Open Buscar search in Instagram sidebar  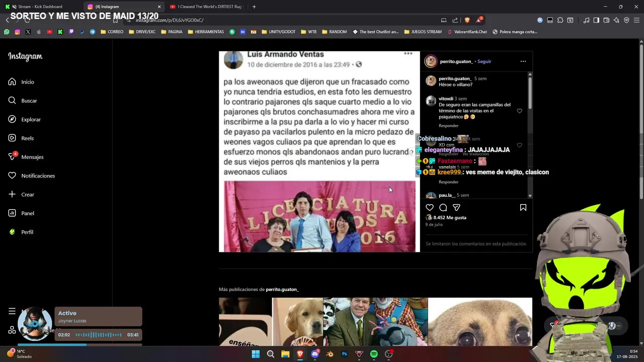(x=23, y=101)
